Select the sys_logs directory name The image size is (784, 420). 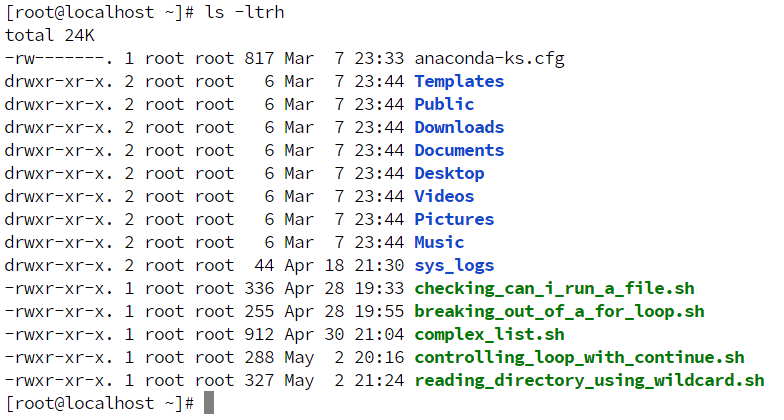454,266
